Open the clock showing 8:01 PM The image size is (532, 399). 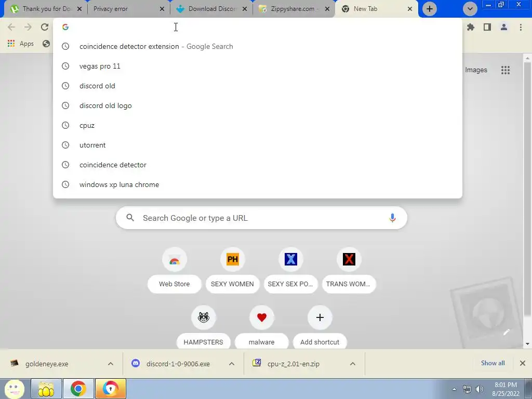pyautogui.click(x=506, y=389)
